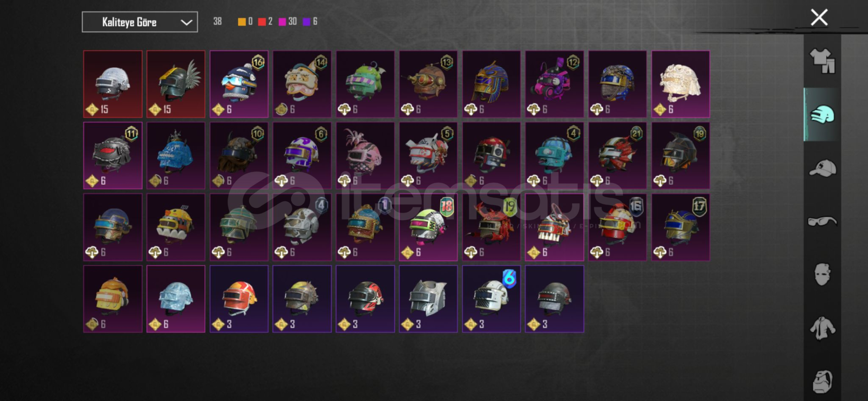Select the glittery silver helmet rated 15
Image resolution: width=868 pixels, height=401 pixels.
(x=113, y=84)
